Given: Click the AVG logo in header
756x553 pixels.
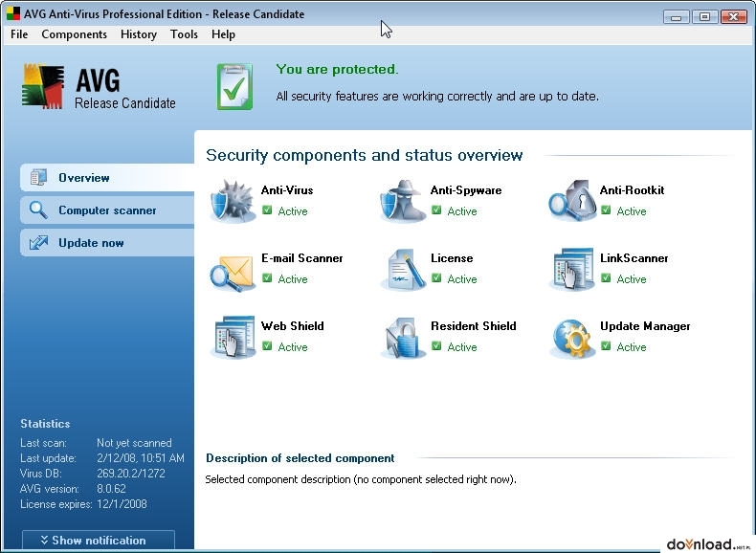Looking at the screenshot, I should tap(43, 86).
